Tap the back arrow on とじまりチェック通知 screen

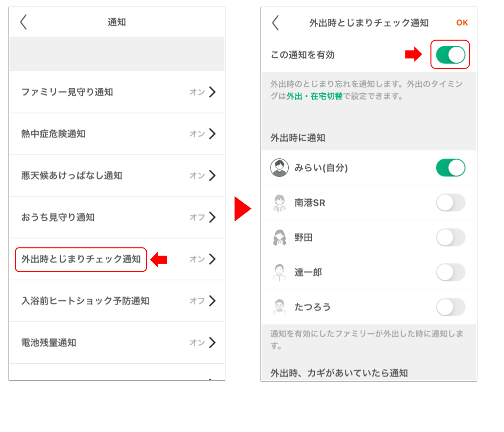[275, 22]
